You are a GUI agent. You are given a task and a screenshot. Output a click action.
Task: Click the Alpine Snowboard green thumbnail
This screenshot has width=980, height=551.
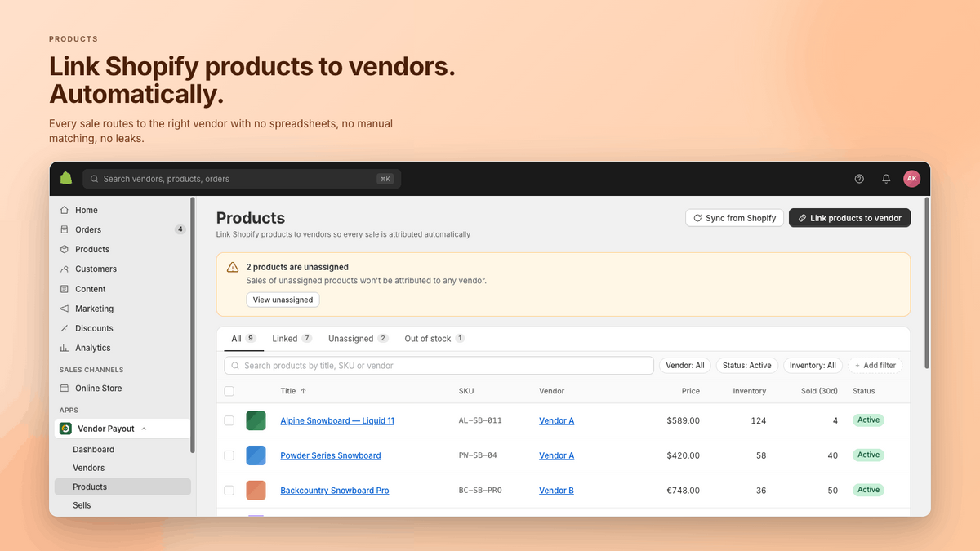click(256, 420)
